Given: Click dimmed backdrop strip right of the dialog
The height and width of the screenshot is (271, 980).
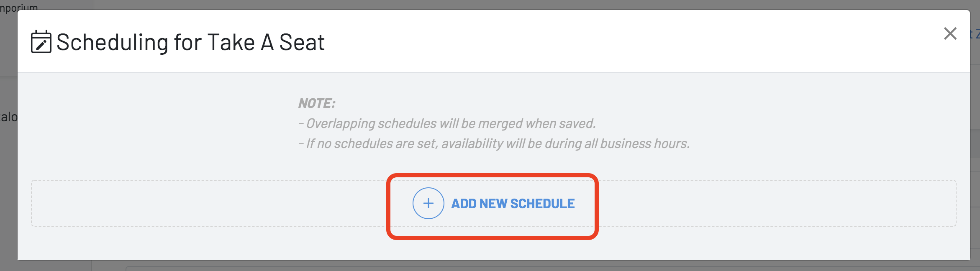Looking at the screenshot, I should (x=975, y=167).
